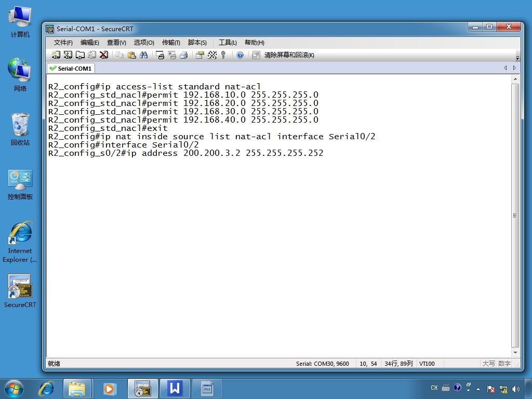This screenshot has width=532, height=399.
Task: Click the Internet Explorer taskbar icon
Action: [x=46, y=389]
